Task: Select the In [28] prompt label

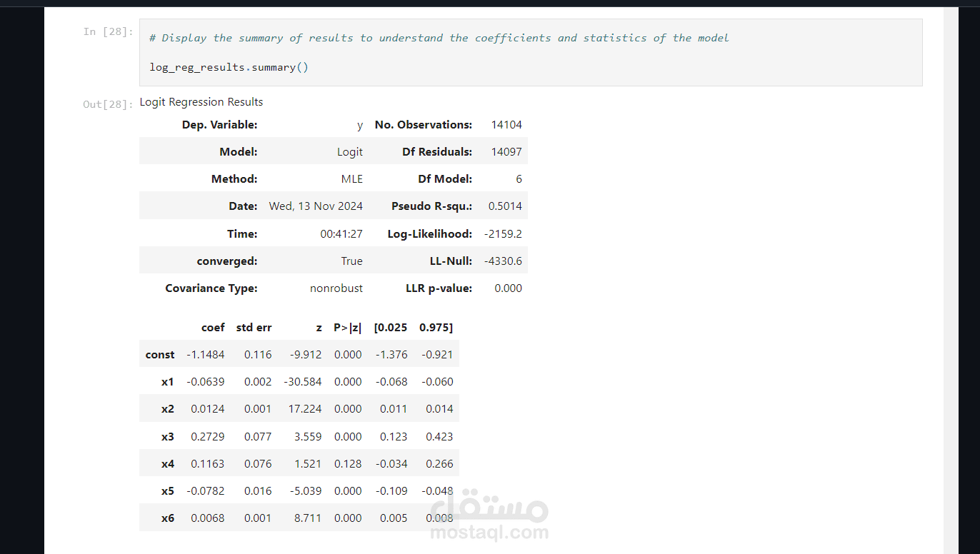Action: click(109, 31)
